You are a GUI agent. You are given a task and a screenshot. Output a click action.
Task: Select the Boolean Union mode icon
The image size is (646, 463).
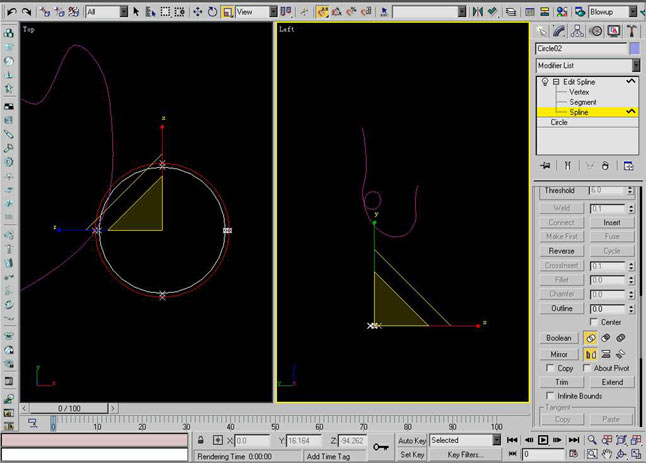[x=590, y=338]
